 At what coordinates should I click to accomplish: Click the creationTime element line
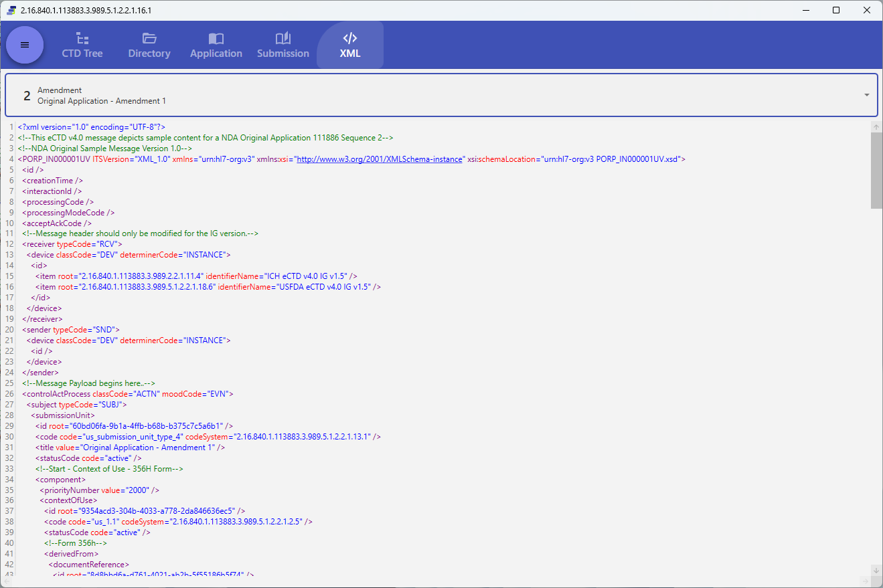pos(53,181)
